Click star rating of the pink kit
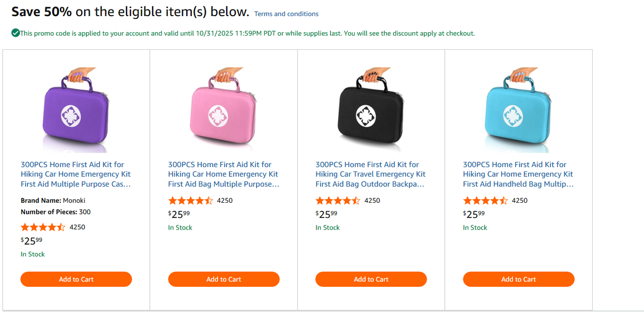 (190, 200)
